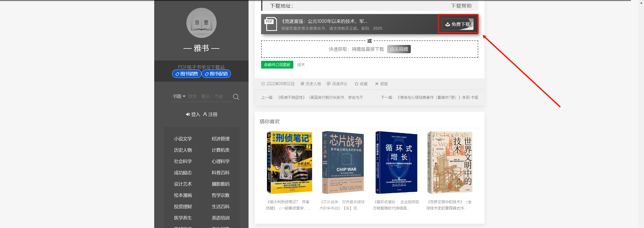Click the magnifier search icon
The width and height of the screenshot is (644, 228).
pyautogui.click(x=236, y=97)
